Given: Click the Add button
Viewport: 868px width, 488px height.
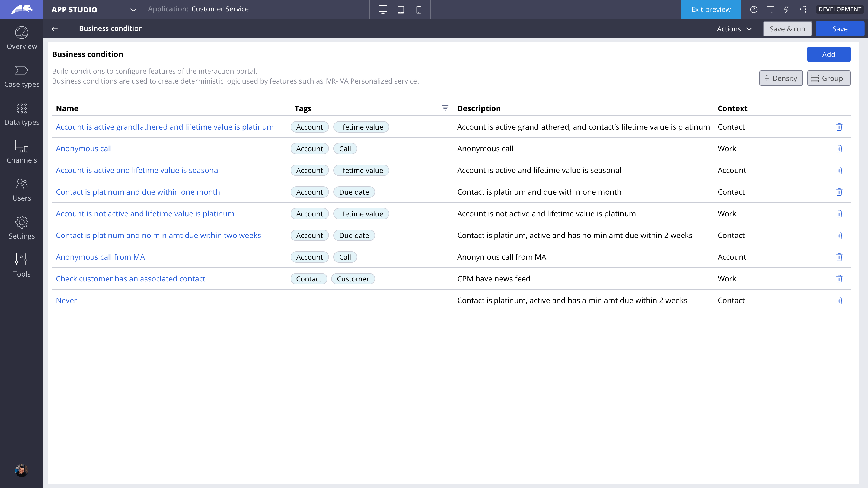Looking at the screenshot, I should click(828, 54).
